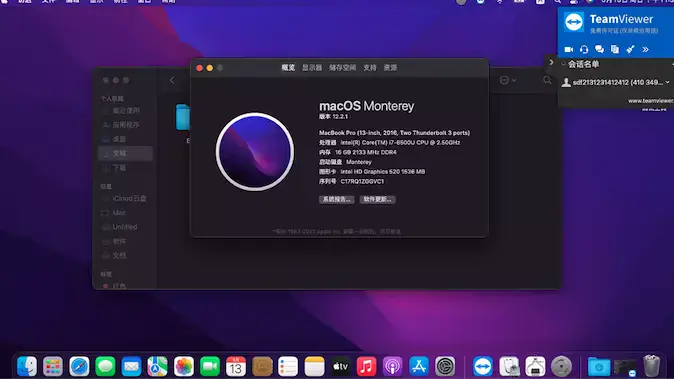This screenshot has height=379, width=674.
Task: Switch to the 资源 resources tab
Action: [x=390, y=67]
